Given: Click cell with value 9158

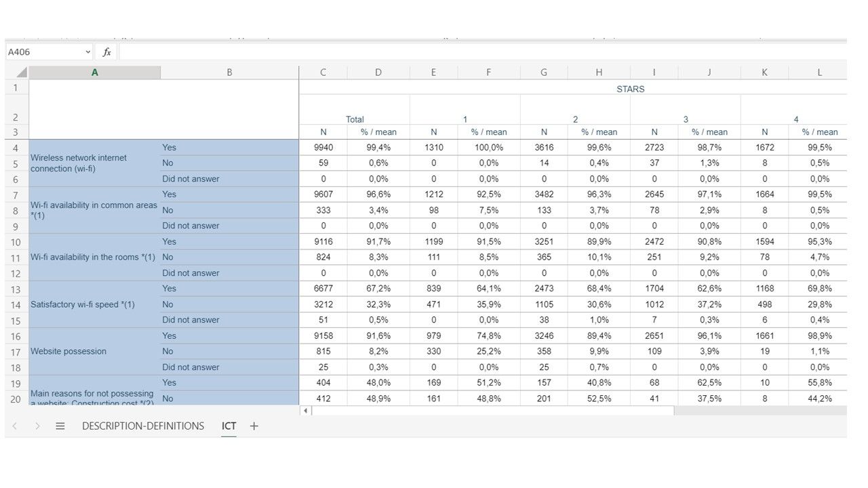Looking at the screenshot, I should point(323,336).
